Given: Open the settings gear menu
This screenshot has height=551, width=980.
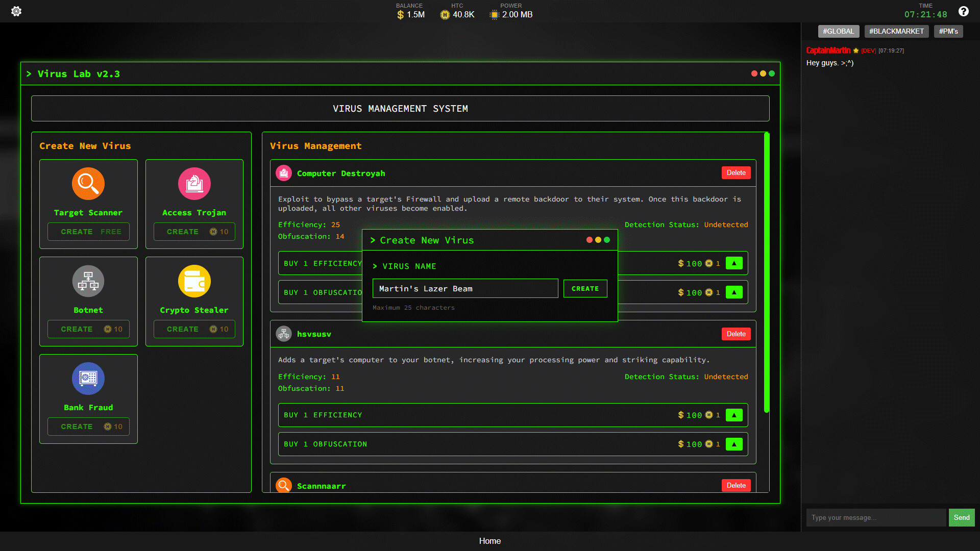Looking at the screenshot, I should 16,11.
